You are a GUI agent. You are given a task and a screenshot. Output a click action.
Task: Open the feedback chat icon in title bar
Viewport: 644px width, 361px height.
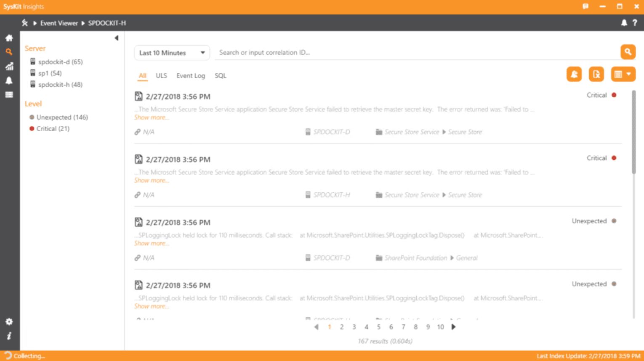pos(585,6)
